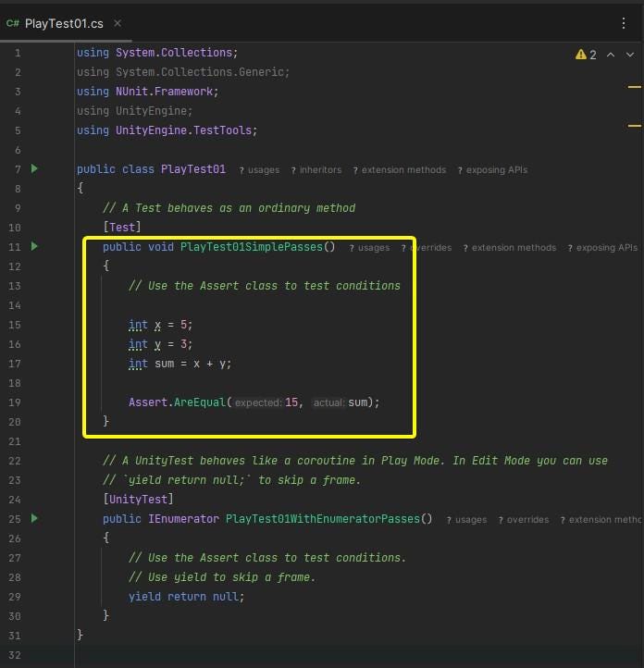644x668 pixels.
Task: Click the PlayTest01 class name
Action: coord(193,169)
